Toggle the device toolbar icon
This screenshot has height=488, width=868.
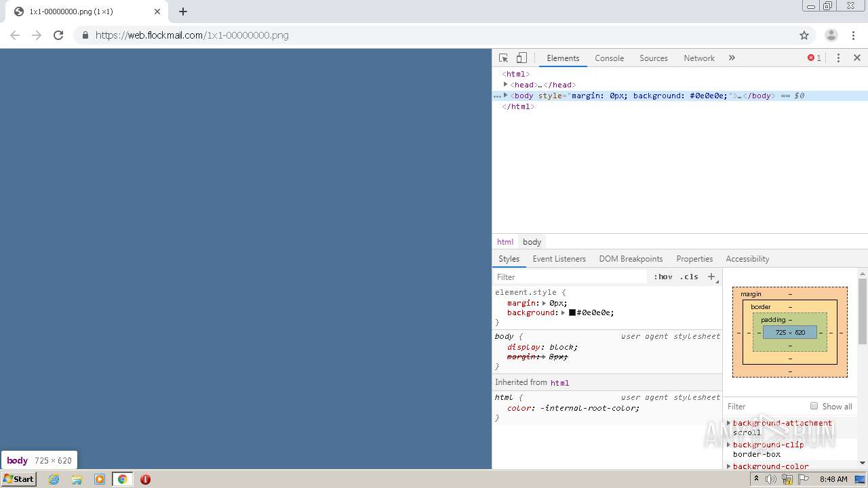point(521,58)
